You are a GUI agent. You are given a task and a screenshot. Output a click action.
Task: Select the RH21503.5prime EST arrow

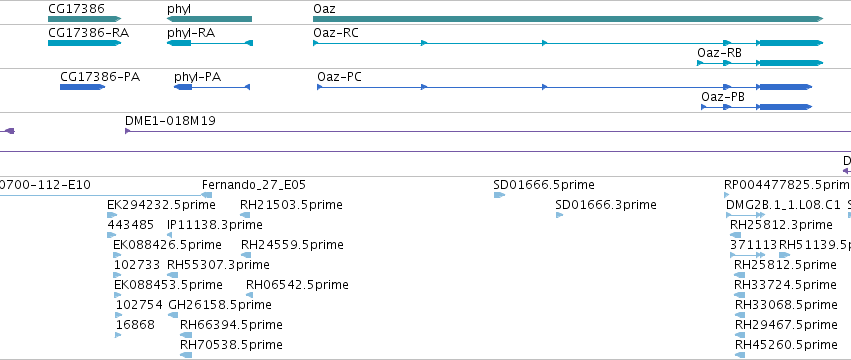point(245,215)
